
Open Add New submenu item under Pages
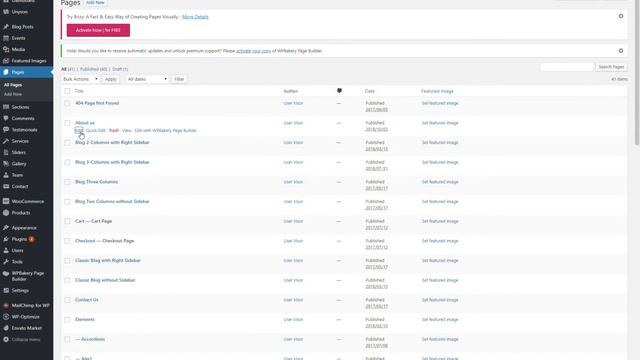(13, 94)
